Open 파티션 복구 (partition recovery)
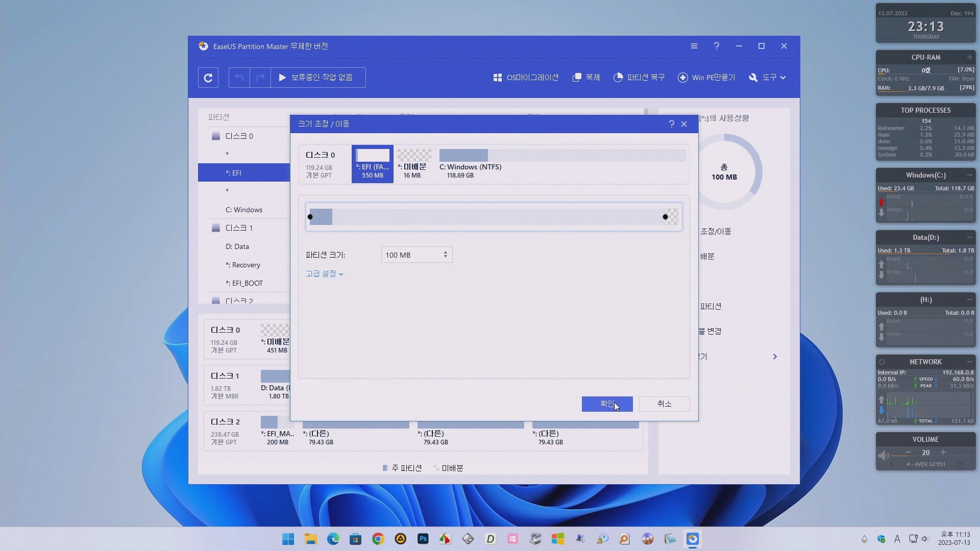Screen dimensions: 980x551 [x=639, y=78]
